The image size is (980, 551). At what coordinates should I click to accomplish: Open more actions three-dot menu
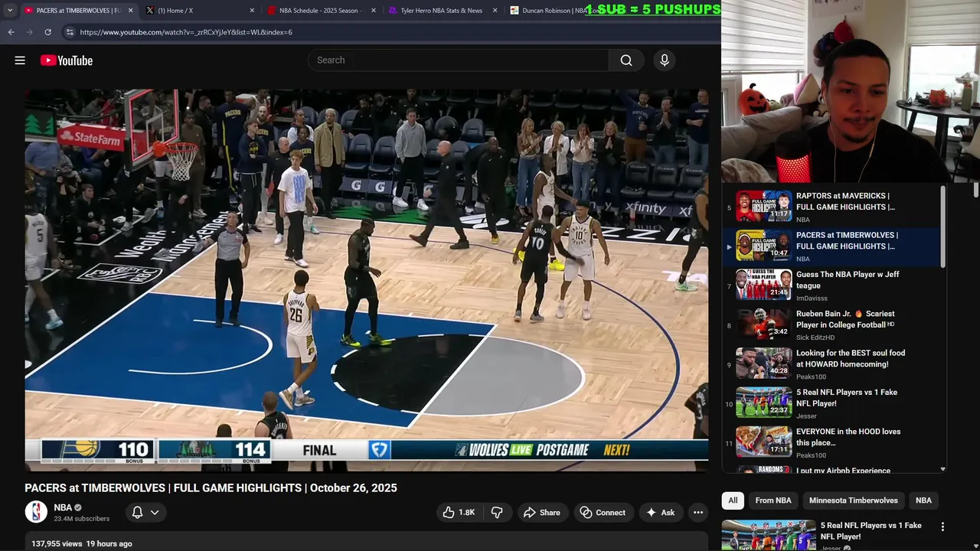pyautogui.click(x=697, y=513)
